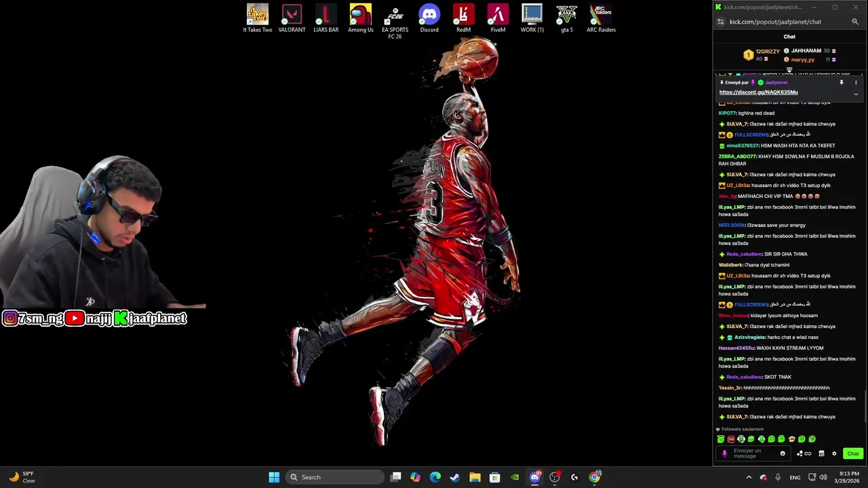
Task: Open Discord from the taskbar
Action: (535, 477)
